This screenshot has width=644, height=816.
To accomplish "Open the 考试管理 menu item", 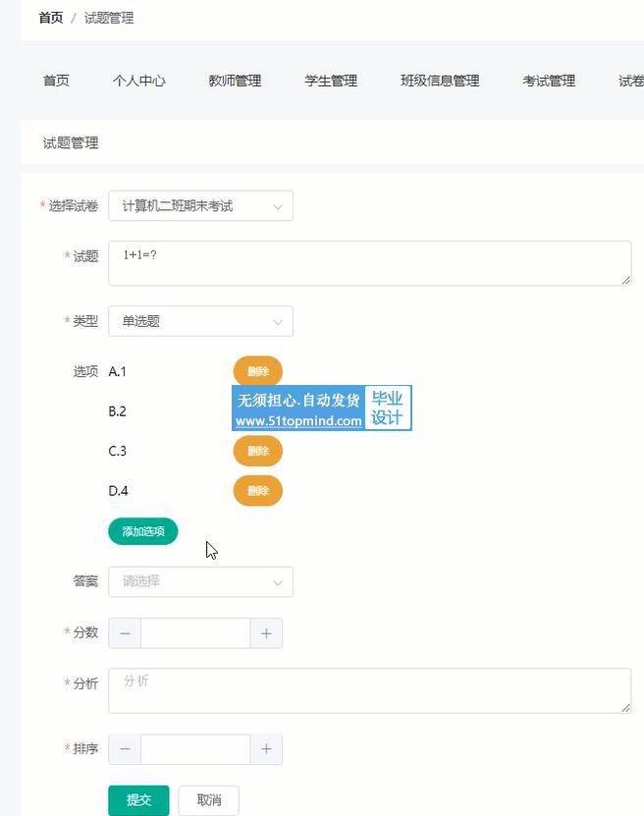I will [x=549, y=81].
